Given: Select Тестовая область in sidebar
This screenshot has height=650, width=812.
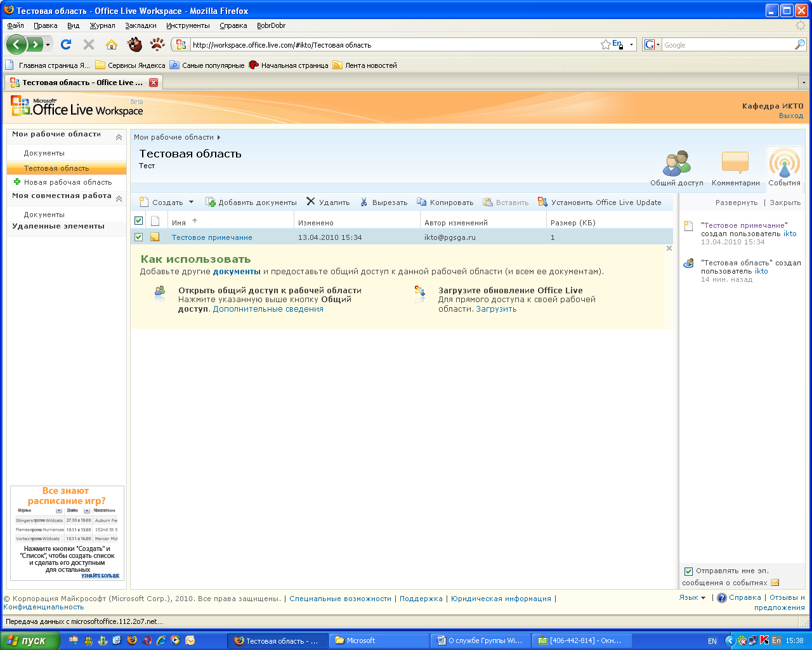Looking at the screenshot, I should (x=67, y=168).
